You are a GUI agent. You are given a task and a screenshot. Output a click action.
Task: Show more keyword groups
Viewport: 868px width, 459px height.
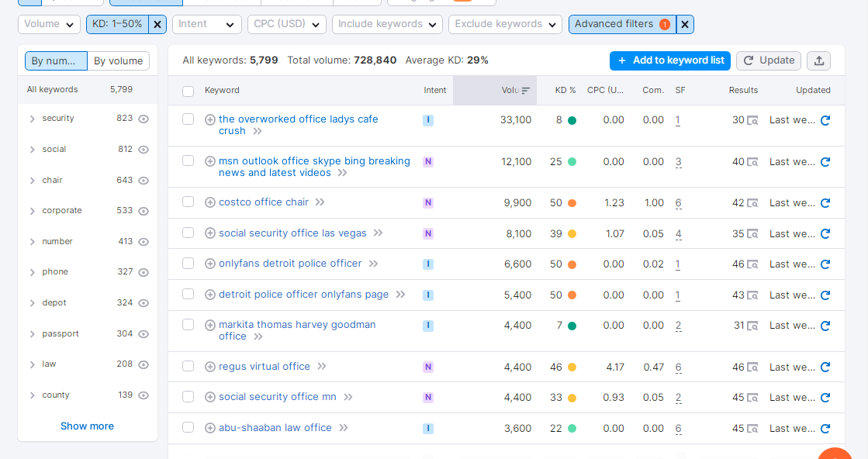[x=87, y=426]
